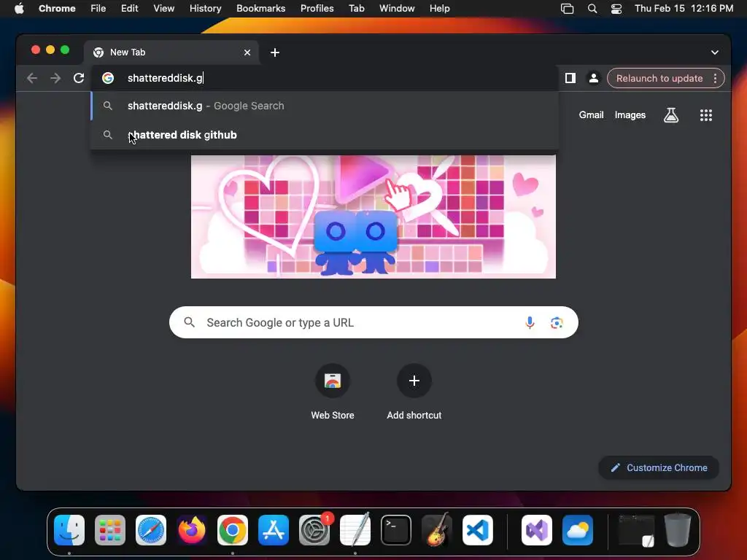Viewport: 747px width, 560px height.
Task: Open minimized window thumbnail in dock
Action: 636,530
